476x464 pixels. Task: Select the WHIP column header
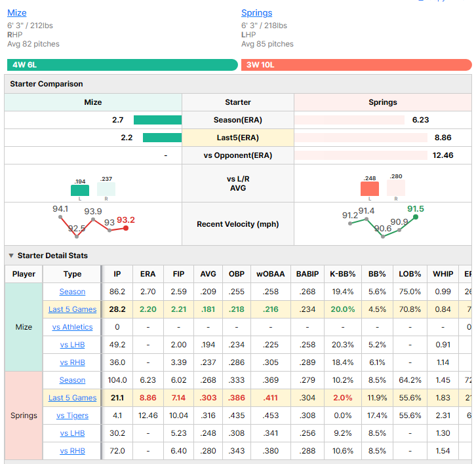coord(443,274)
